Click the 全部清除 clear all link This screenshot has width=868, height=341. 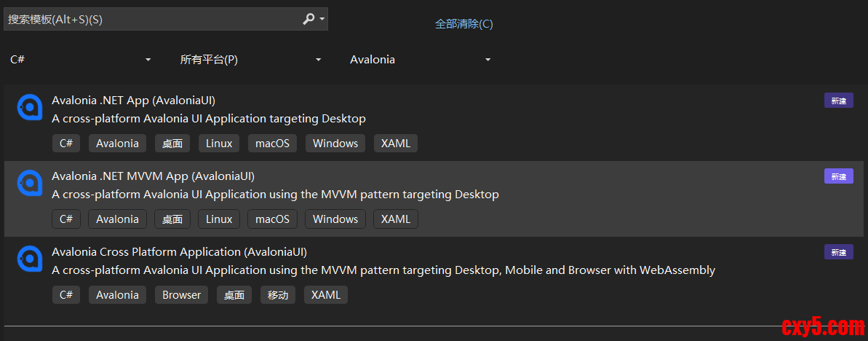(x=463, y=24)
